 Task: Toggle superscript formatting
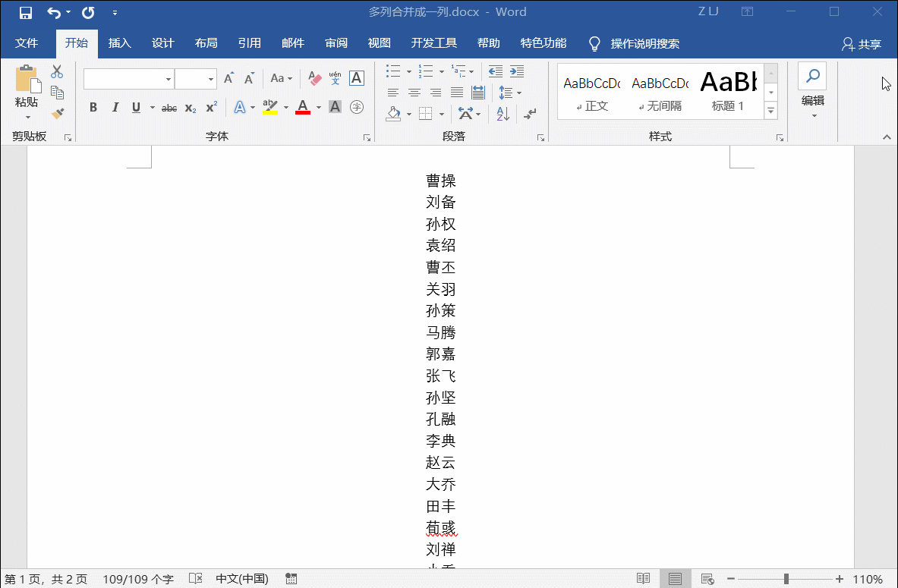tap(212, 107)
